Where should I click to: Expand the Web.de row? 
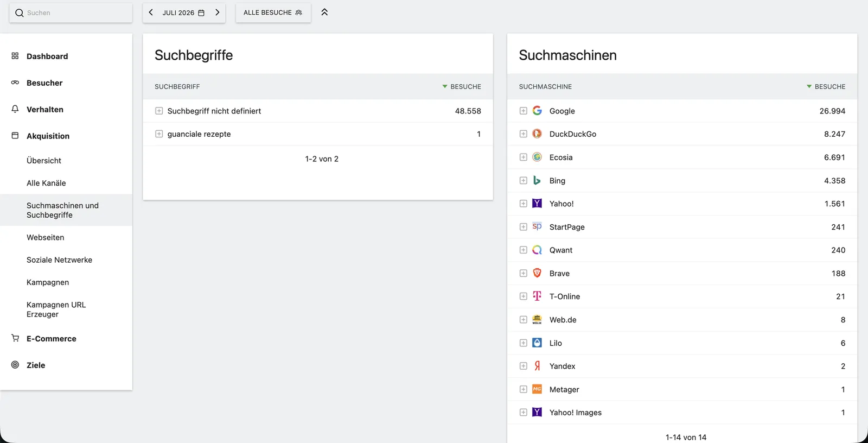click(523, 320)
